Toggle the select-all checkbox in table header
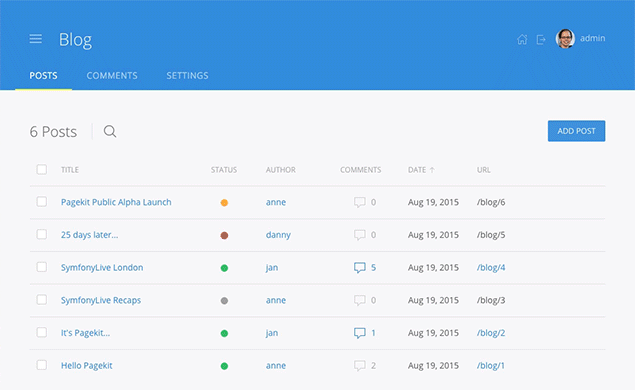The height and width of the screenshot is (390, 635). pos(42,169)
